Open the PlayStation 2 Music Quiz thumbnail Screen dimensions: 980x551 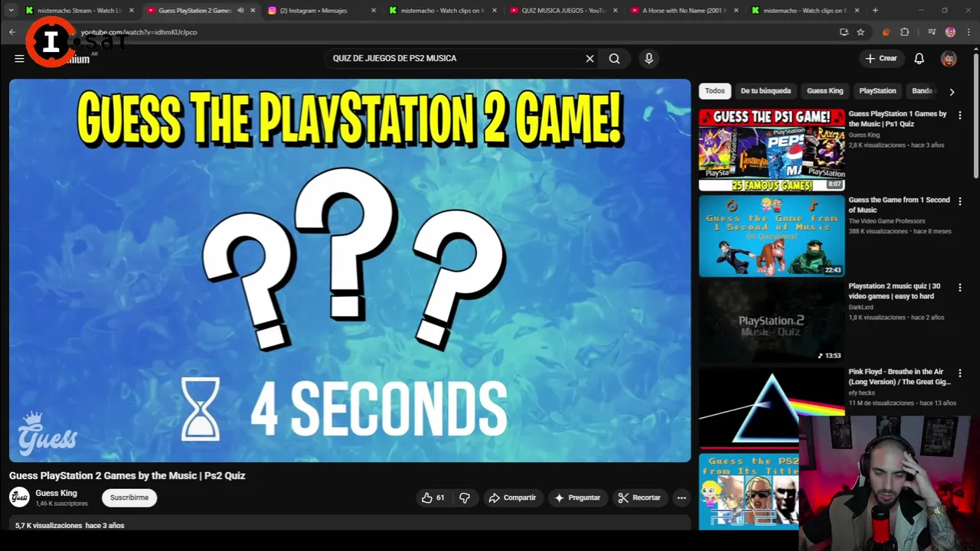(772, 321)
